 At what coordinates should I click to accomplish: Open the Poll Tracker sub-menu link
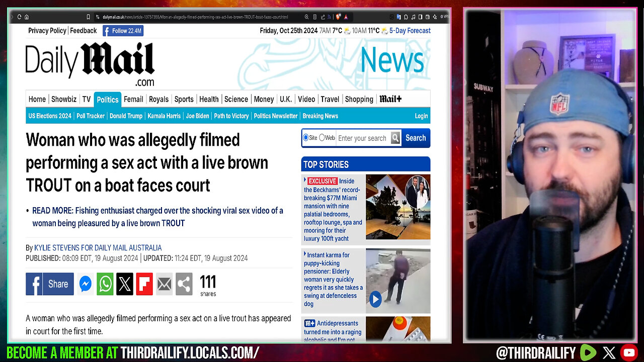[x=91, y=116]
